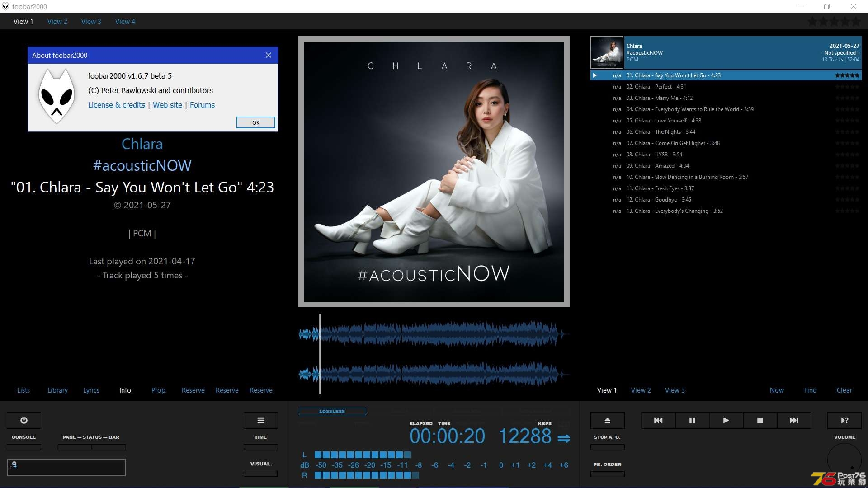
Task: Click the foobar2000 alien logo in About dialog
Action: [x=57, y=96]
